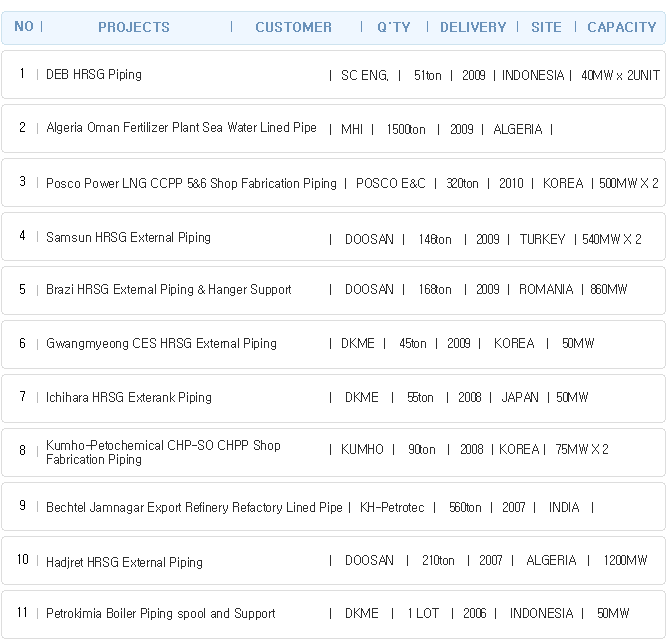Click '860MW' capacity
The width and height of the screenshot is (667, 643).
click(x=608, y=290)
